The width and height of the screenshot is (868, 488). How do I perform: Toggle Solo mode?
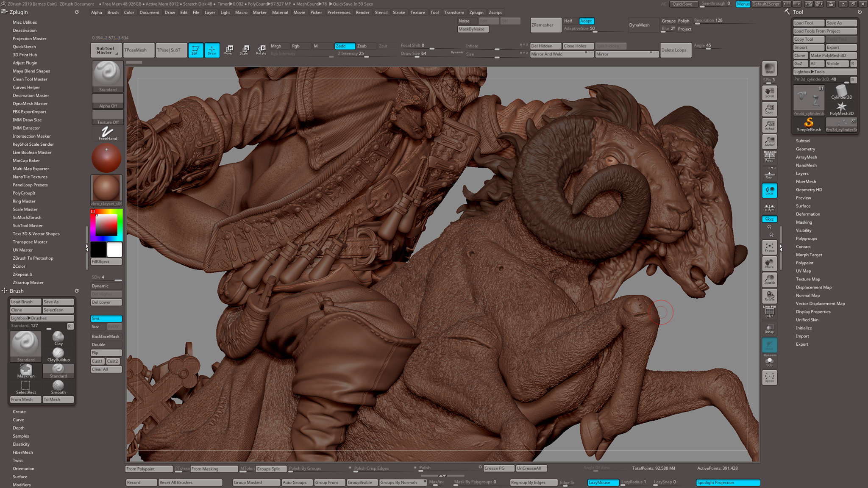tap(769, 361)
